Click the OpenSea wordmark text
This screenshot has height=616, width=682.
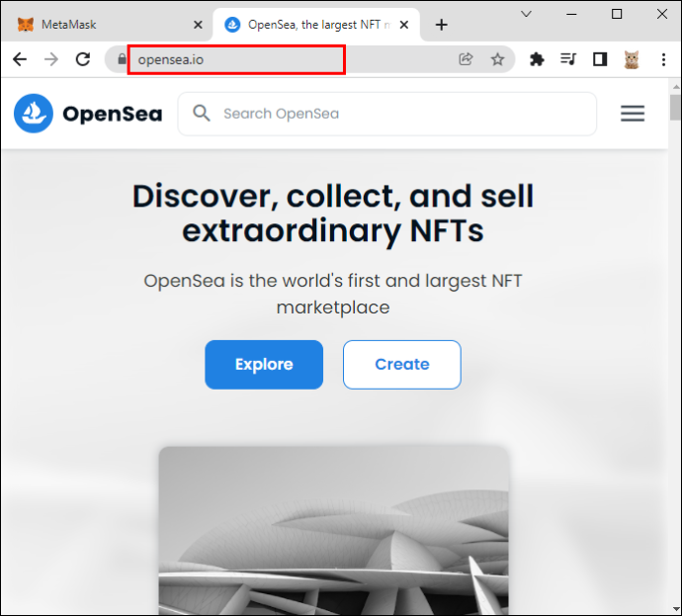(x=113, y=115)
